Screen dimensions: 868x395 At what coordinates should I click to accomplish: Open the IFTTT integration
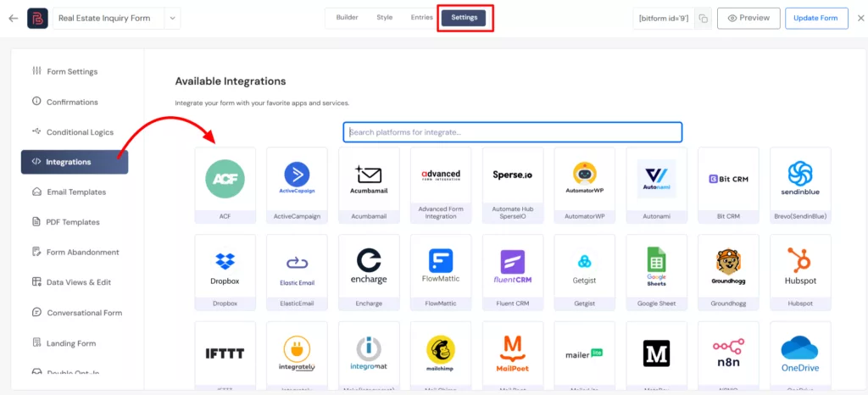coord(225,354)
